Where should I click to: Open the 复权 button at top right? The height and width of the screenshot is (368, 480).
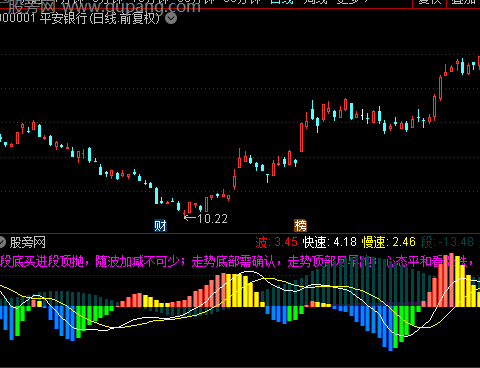tap(430, 2)
